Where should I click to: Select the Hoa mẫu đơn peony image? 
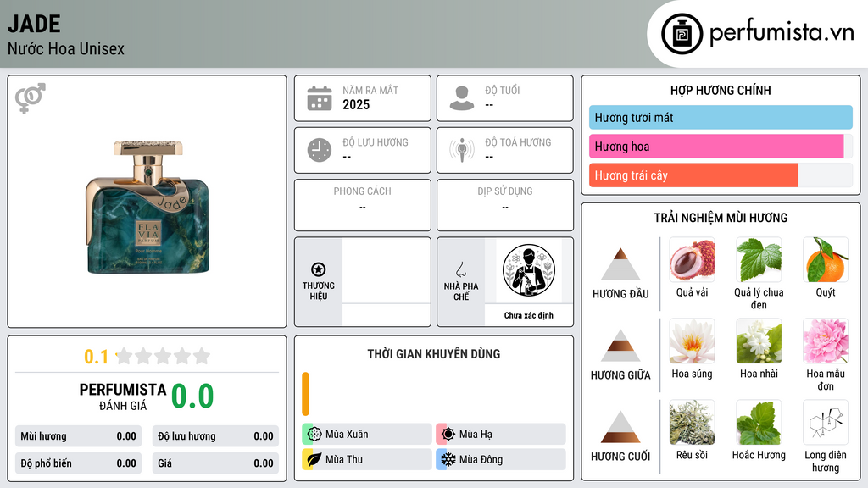826,341
